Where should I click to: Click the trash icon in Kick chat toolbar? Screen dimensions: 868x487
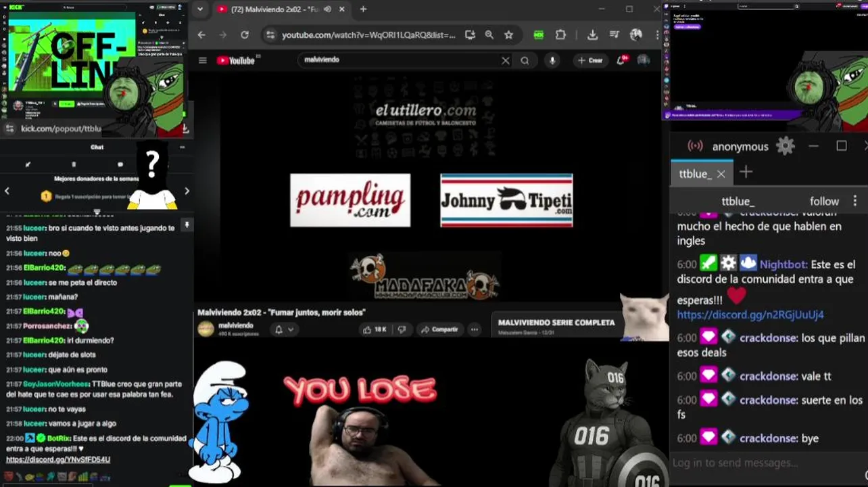[74, 164]
